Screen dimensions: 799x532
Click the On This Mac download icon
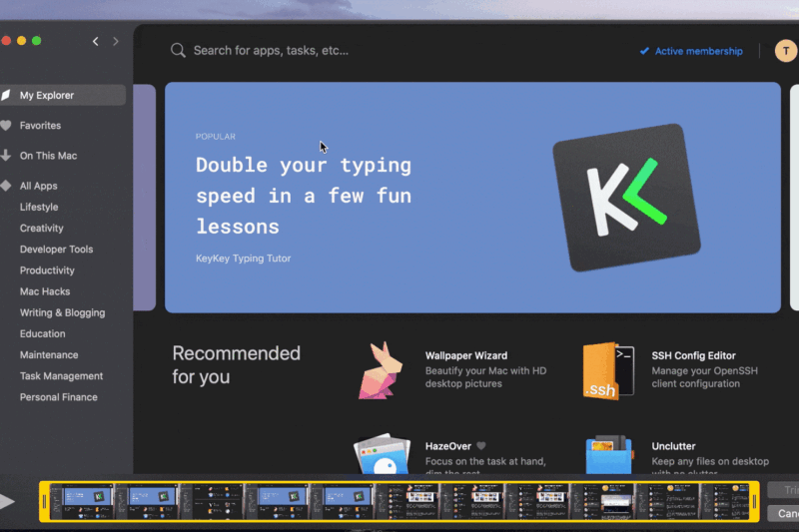[x=6, y=156]
